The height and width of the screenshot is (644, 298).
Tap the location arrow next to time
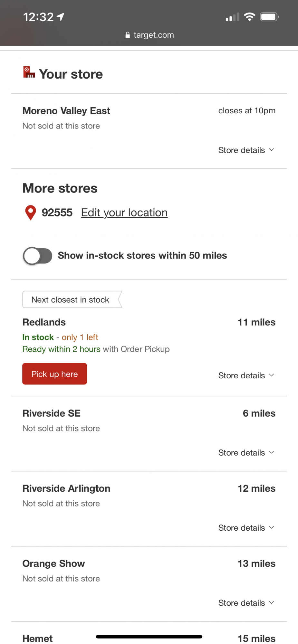61,17
